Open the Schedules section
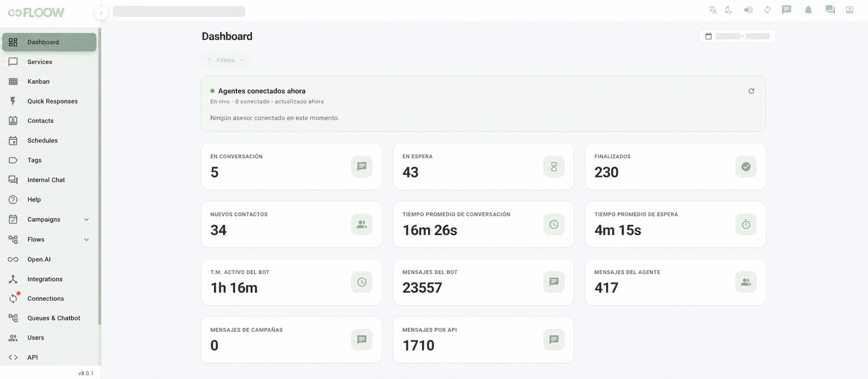This screenshot has height=379, width=868. [x=49, y=140]
